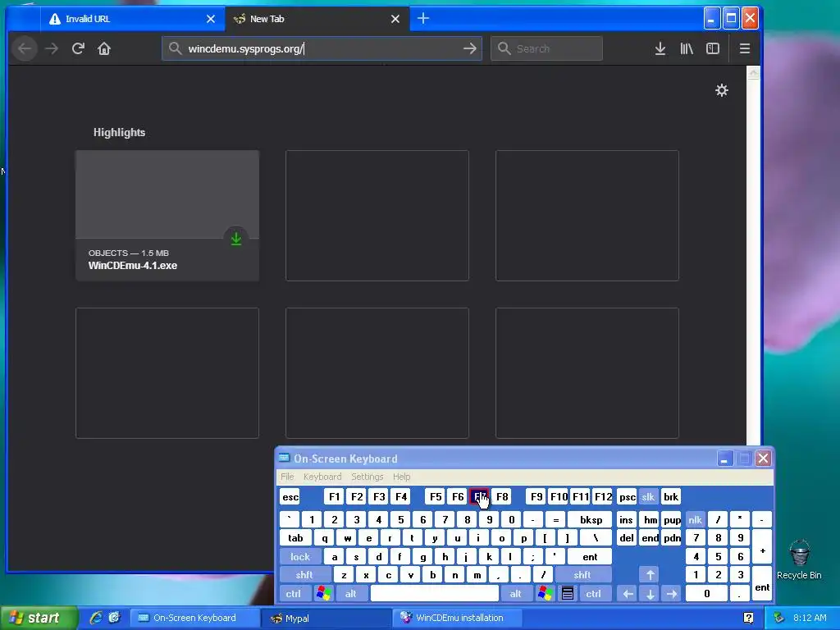Open the downloads panel icon

click(660, 48)
